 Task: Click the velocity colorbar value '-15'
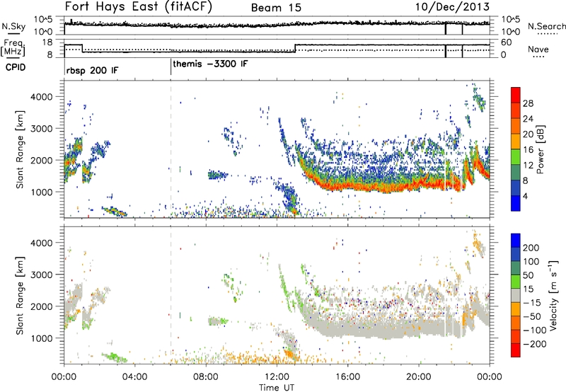tap(532, 302)
